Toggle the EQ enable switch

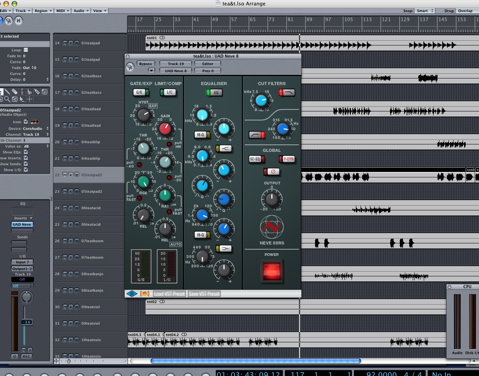pyautogui.click(x=214, y=93)
